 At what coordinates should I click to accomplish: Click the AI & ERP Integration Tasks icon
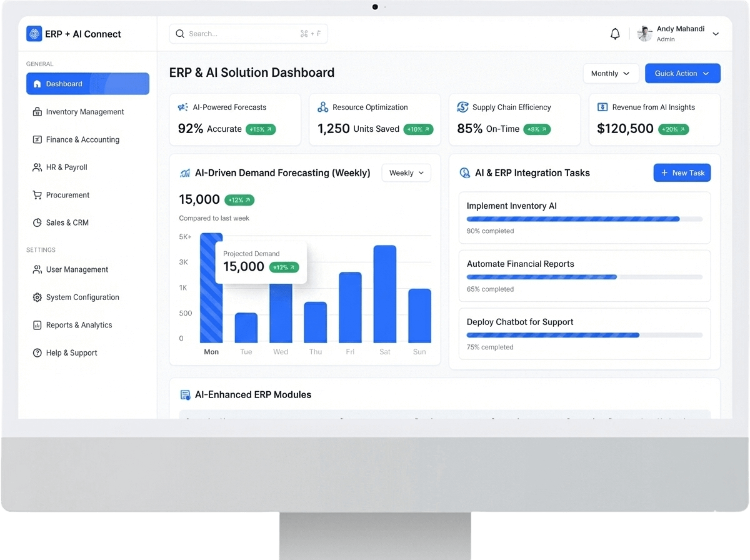(x=465, y=173)
